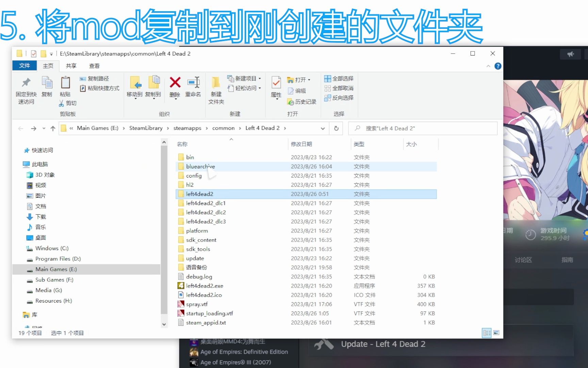Click the Refresh address bar button
Image resolution: width=588 pixels, height=368 pixels.
pyautogui.click(x=336, y=128)
